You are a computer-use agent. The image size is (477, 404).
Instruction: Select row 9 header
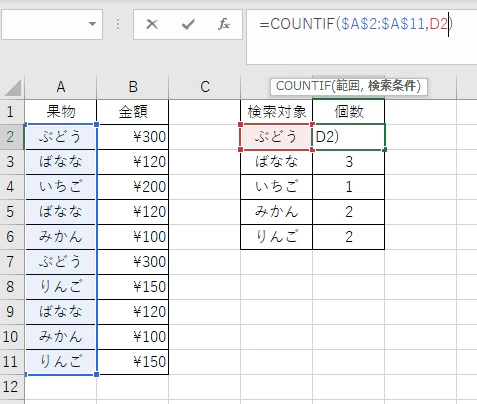click(12, 312)
